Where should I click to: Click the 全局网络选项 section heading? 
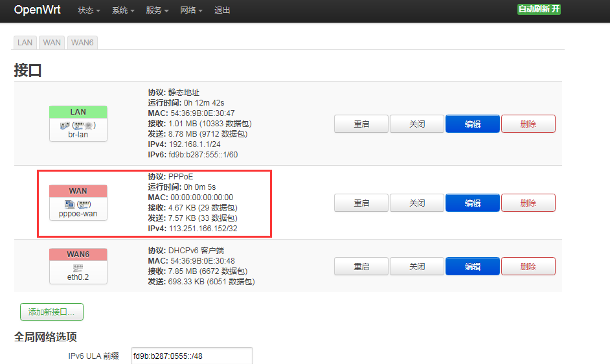pos(45,337)
